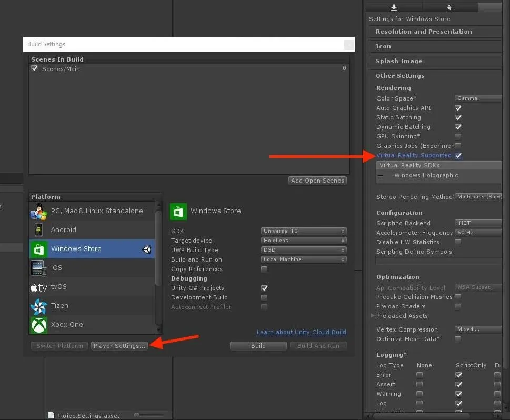510x420 pixels.
Task: Toggle Dynamic Batching checkbox
Action: click(x=458, y=126)
